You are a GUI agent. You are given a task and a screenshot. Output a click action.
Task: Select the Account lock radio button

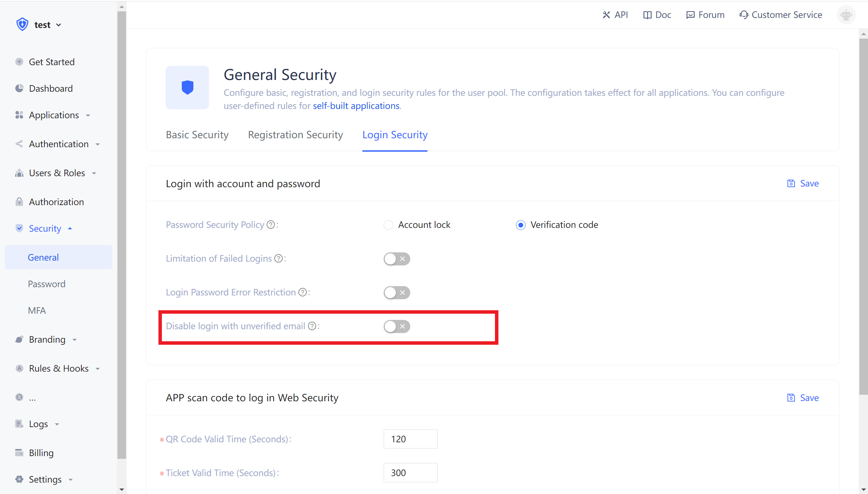(389, 225)
